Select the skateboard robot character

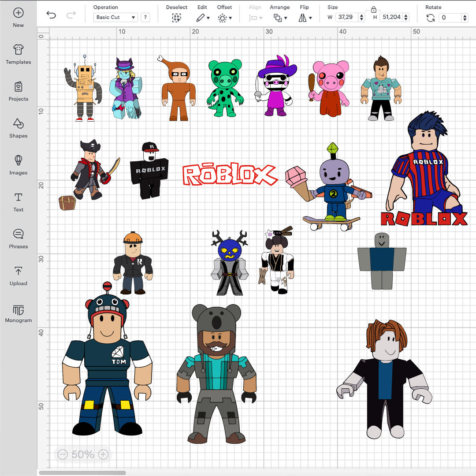point(329,187)
